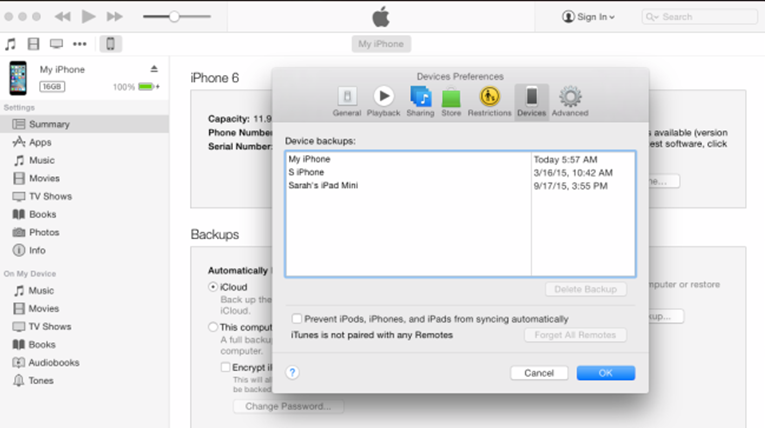Click Change Password button

click(x=288, y=406)
